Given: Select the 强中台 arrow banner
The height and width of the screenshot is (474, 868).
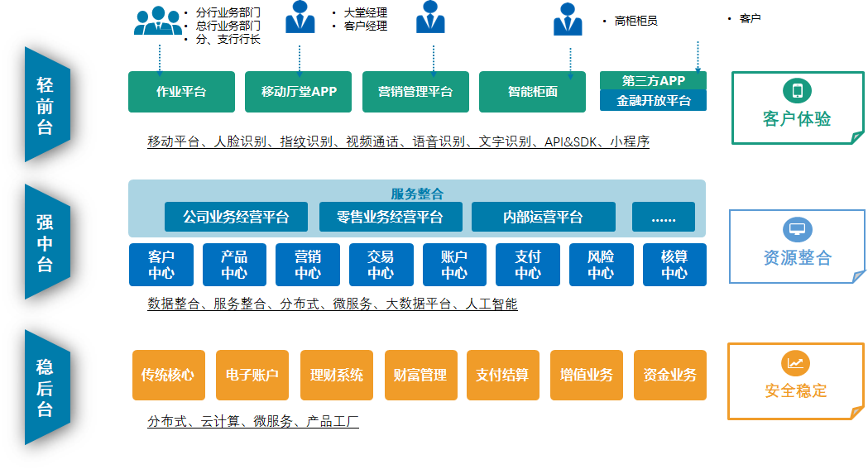Looking at the screenshot, I should pyautogui.click(x=46, y=242).
